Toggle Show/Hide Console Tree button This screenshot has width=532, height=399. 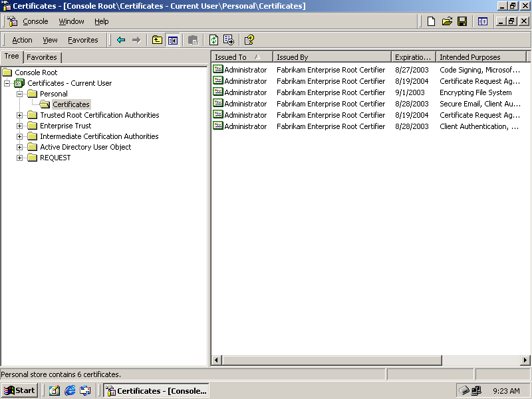(173, 40)
